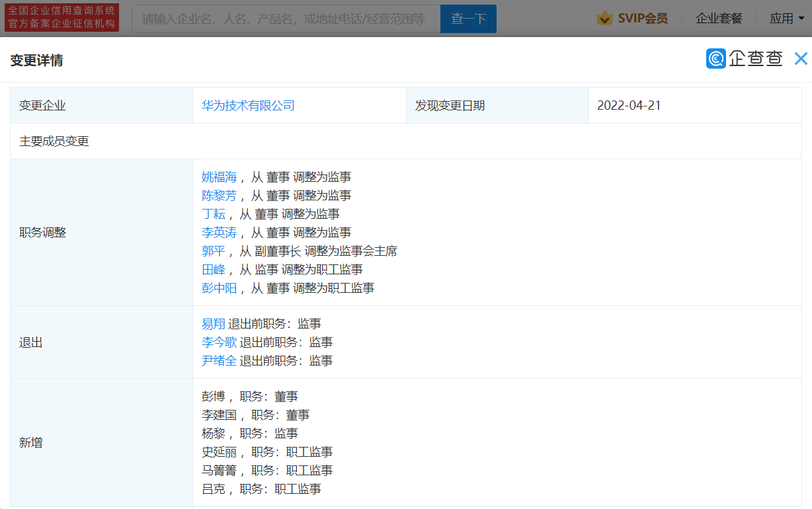Click the 李建国，职务：董事 entry
This screenshot has height=509, width=812.
[255, 415]
